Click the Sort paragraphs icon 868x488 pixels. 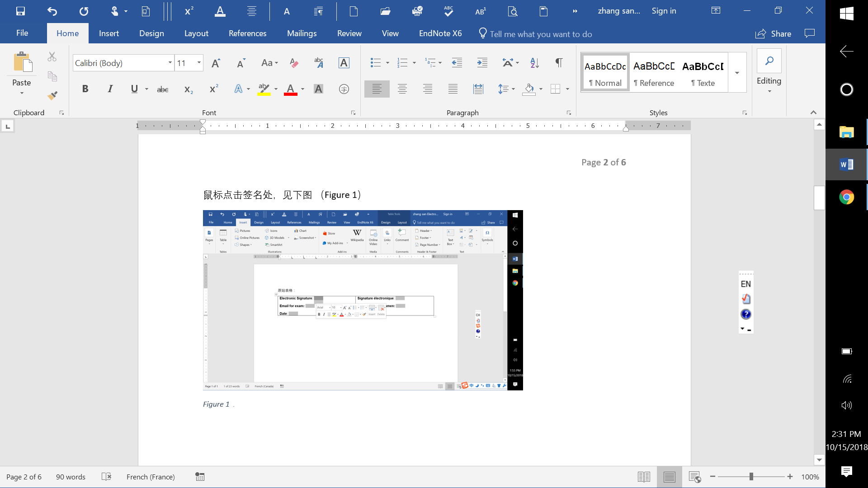pyautogui.click(x=534, y=63)
